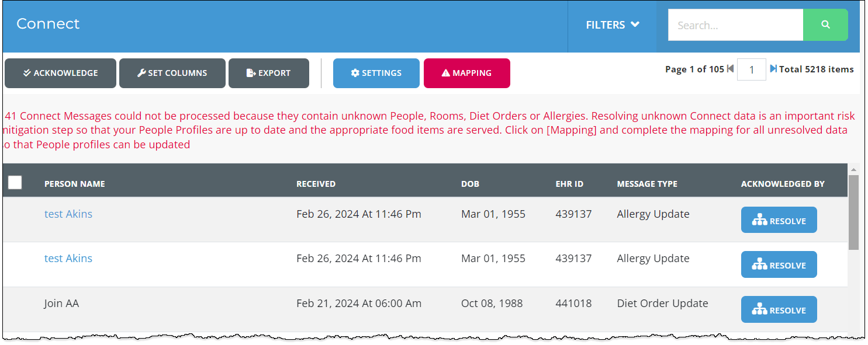This screenshot has height=345, width=868.
Task: Go to first page arrow icon
Action: tap(730, 69)
